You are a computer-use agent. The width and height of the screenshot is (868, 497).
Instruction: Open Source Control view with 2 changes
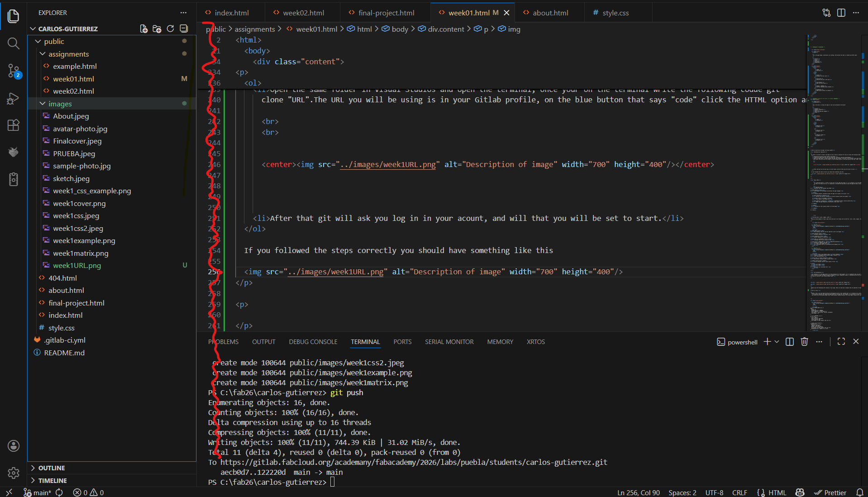point(14,71)
